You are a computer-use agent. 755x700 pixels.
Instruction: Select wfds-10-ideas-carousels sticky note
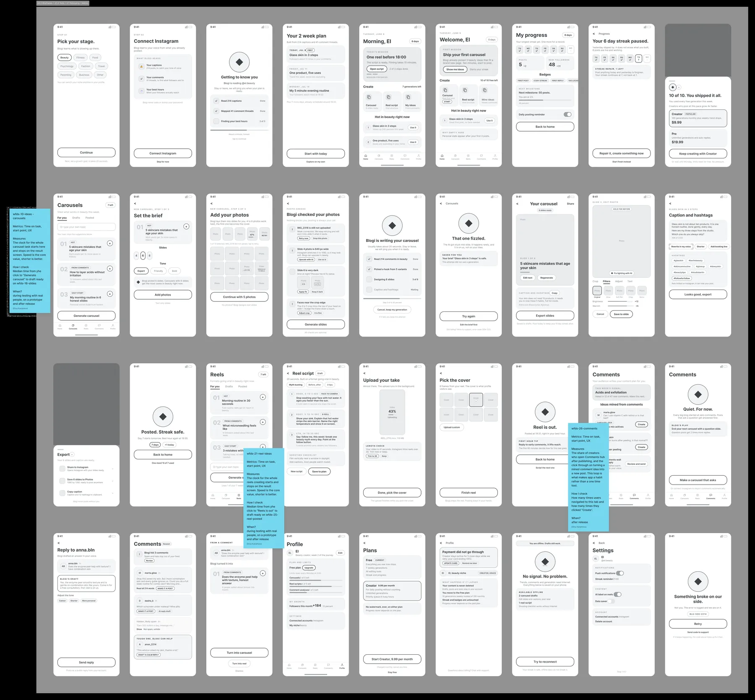coord(29,261)
